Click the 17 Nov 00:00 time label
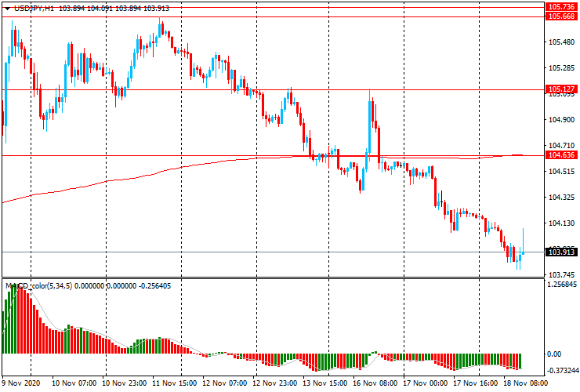 [x=425, y=383]
